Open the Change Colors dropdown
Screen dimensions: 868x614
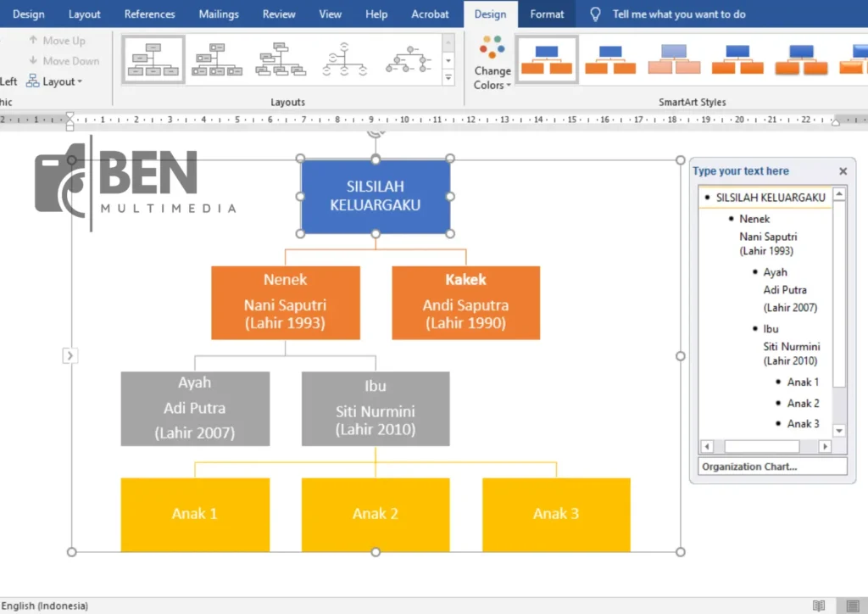492,64
